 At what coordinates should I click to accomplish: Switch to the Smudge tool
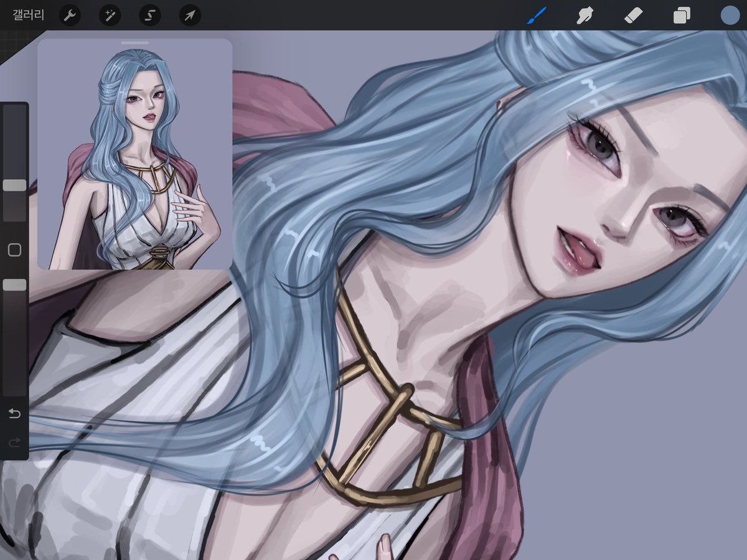(x=586, y=16)
